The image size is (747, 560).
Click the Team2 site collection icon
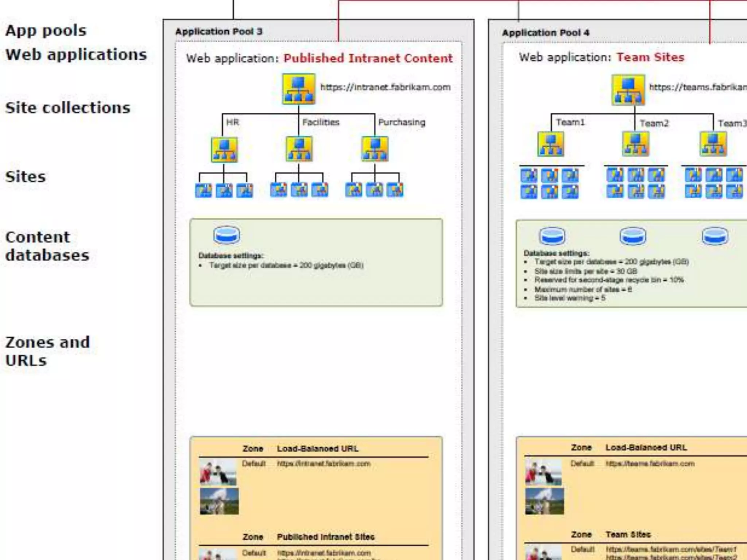635,144
